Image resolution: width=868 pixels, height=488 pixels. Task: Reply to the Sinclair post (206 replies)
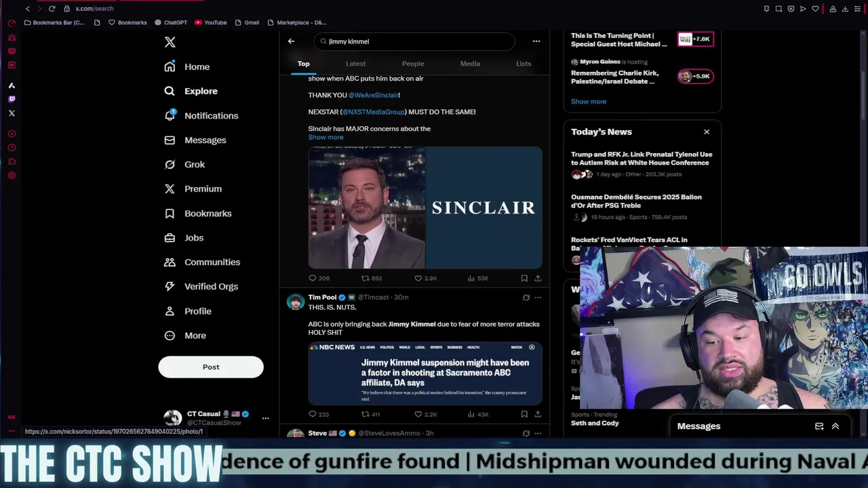pyautogui.click(x=319, y=278)
